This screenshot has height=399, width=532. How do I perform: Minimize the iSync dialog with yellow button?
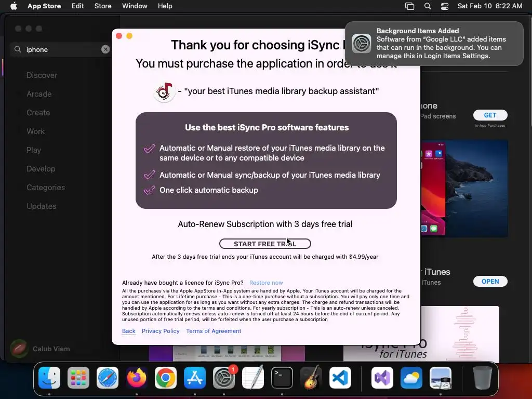click(x=129, y=36)
